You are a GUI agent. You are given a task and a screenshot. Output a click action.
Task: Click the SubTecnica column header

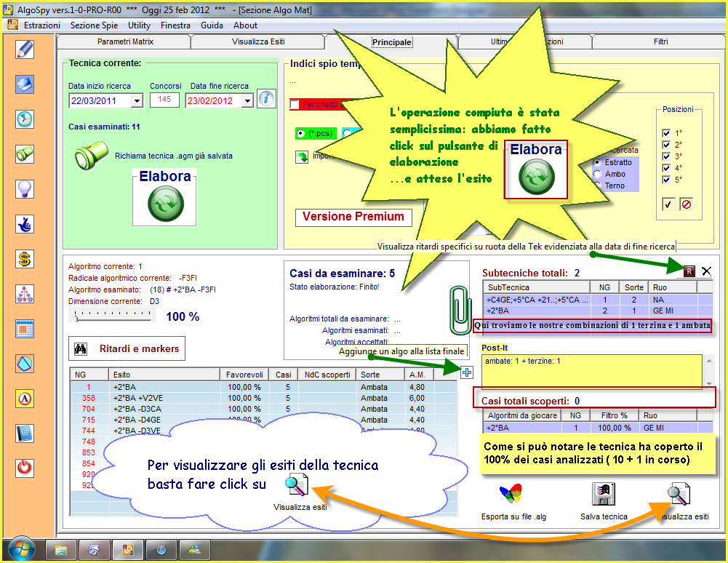[536, 287]
